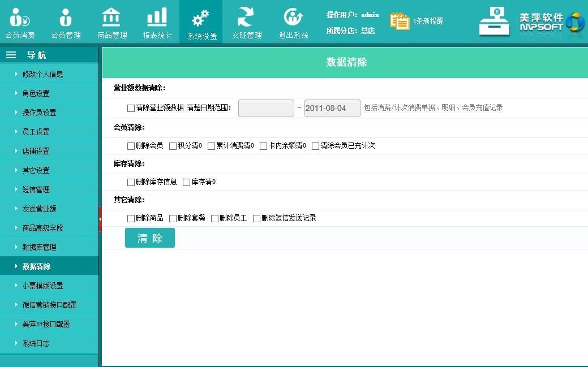Toggle the hamburger icon beside 导航
This screenshot has height=367, width=588.
pyautogui.click(x=11, y=55)
